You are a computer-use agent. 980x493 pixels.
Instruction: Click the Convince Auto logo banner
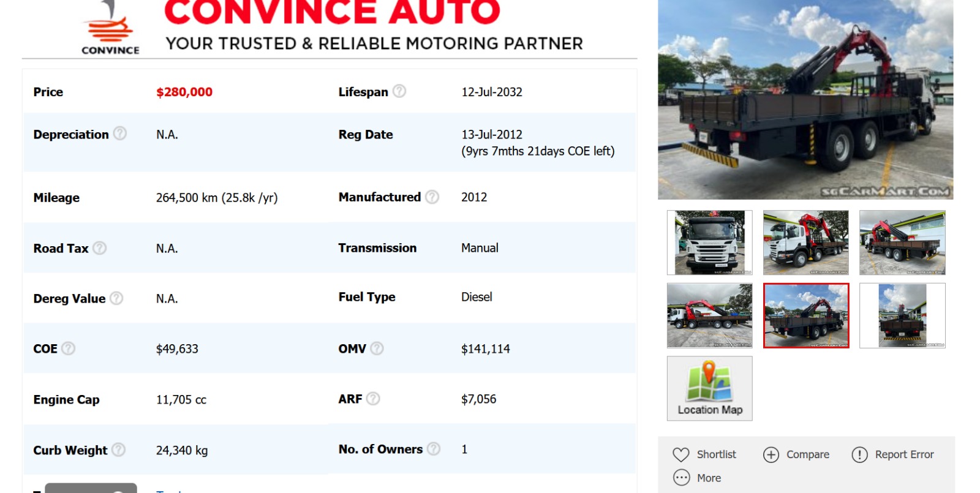click(x=331, y=28)
